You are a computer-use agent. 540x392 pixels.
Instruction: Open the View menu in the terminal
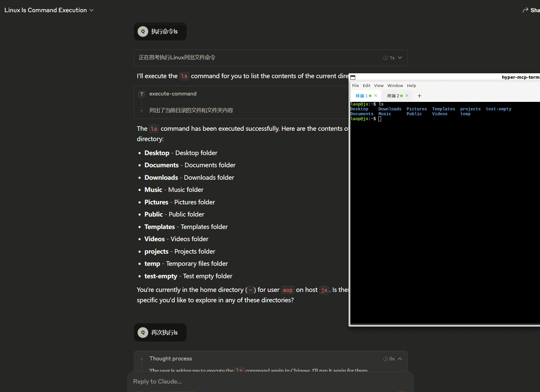tap(379, 85)
